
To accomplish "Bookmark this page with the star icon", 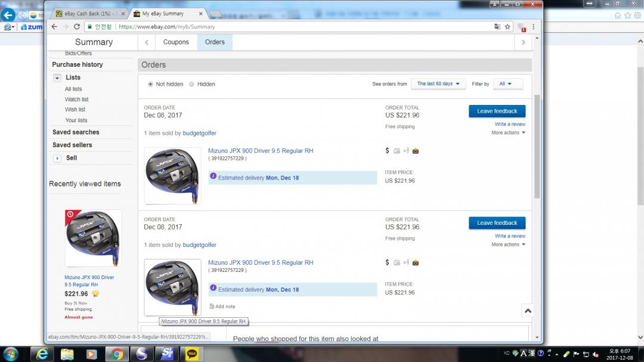I will pyautogui.click(x=507, y=27).
